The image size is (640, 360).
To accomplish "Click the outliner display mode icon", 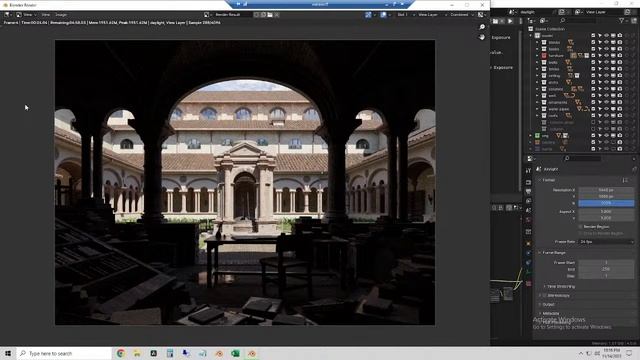I will 544,20.
